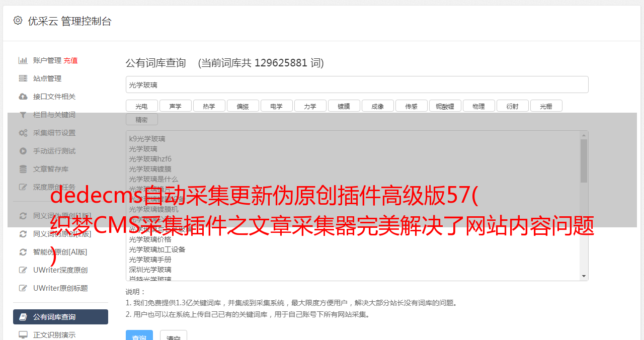Screen dimensions: 644x340
Task: Click the 光学玻璃 keyword input field
Action: [x=357, y=84]
